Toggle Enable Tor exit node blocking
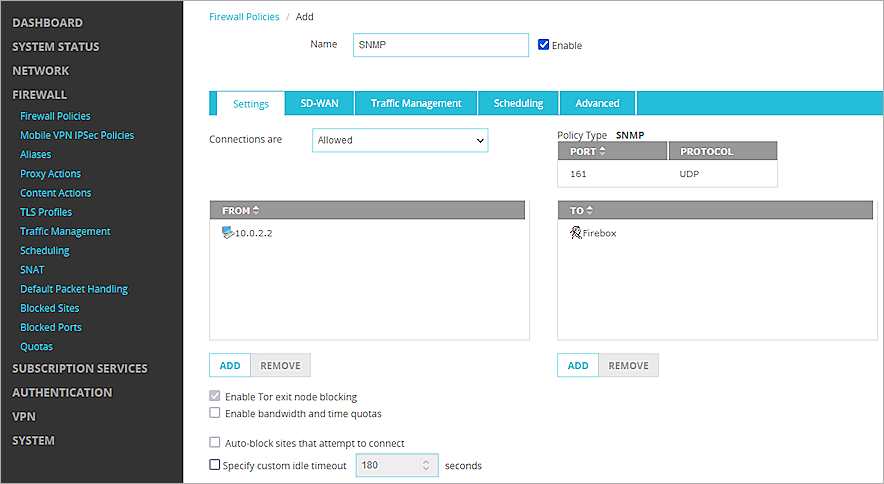 pos(215,396)
